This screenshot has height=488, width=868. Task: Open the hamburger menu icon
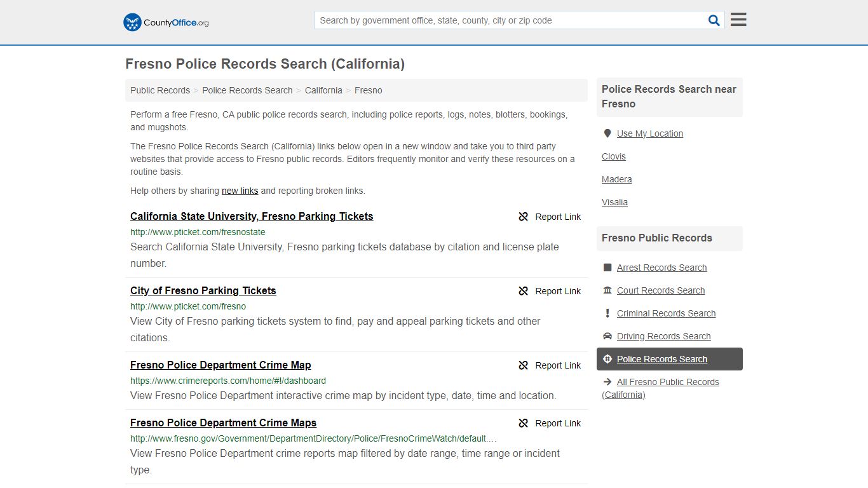click(x=738, y=20)
